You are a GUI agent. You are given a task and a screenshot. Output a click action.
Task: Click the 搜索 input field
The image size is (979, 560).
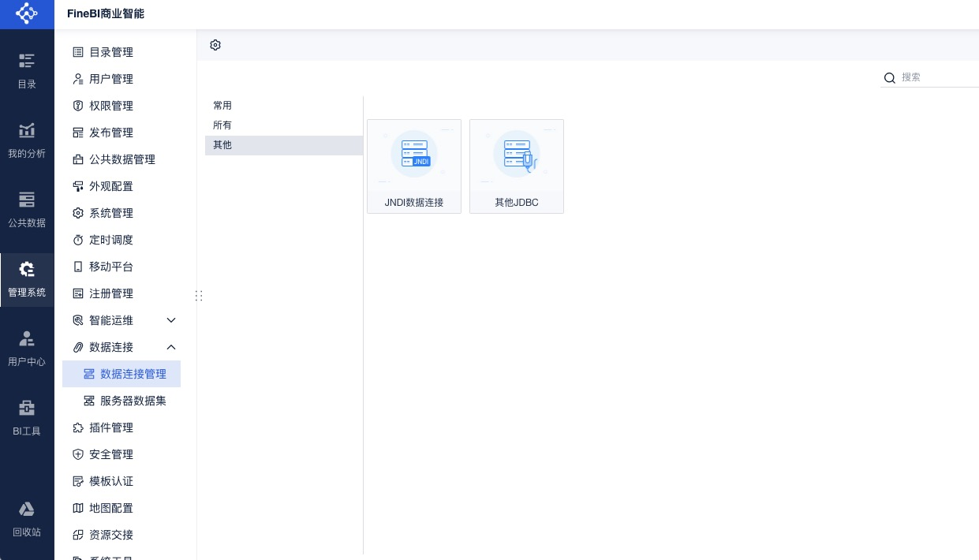coord(937,77)
